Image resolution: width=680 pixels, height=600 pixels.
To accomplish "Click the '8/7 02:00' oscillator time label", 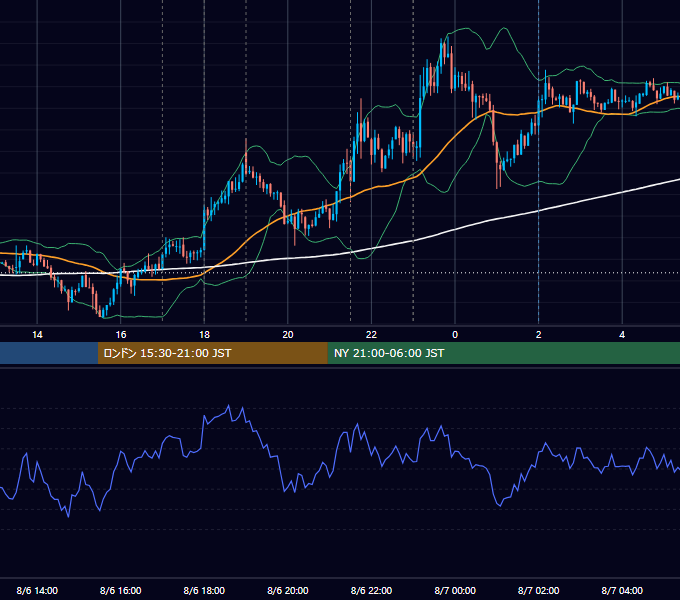I will point(539,590).
